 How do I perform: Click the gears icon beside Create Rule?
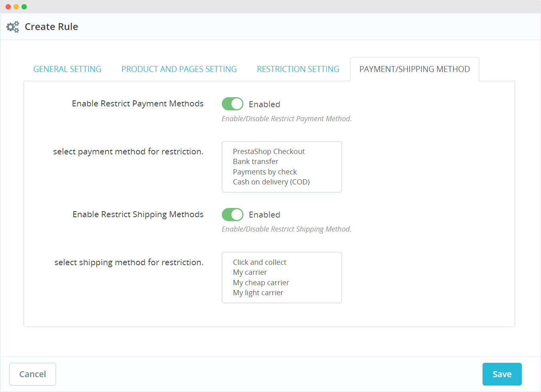[13, 27]
